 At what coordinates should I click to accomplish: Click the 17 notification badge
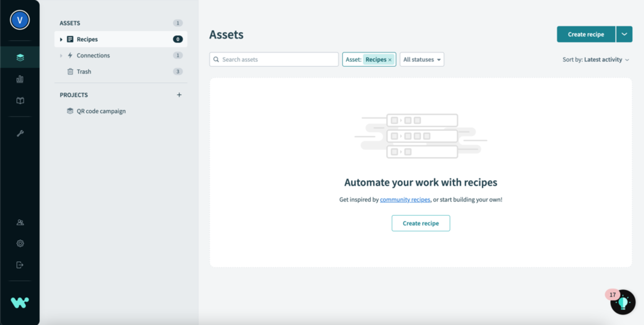coord(612,295)
